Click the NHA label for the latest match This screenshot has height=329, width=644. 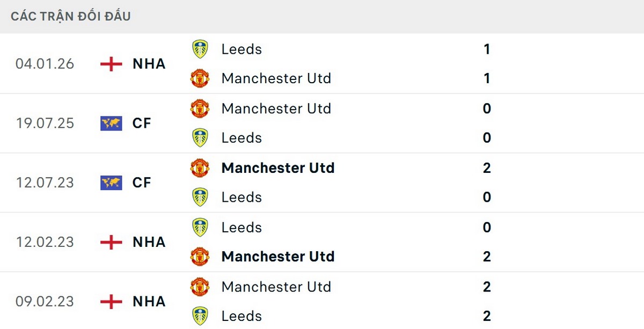[x=149, y=64]
